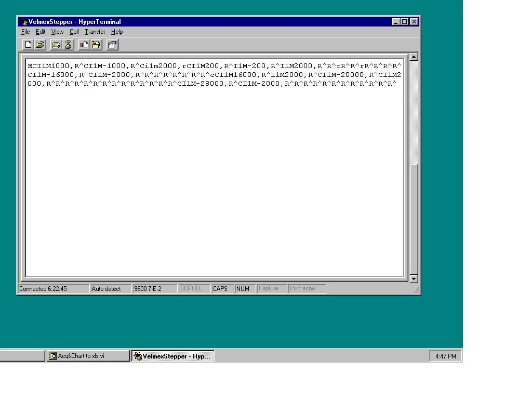532x399 pixels.
Task: Click the 4:47 PM taskbar clock
Action: point(445,356)
